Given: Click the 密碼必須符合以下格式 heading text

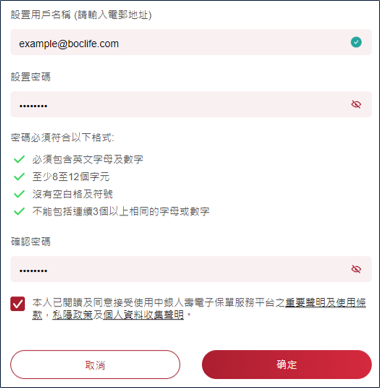Looking at the screenshot, I should tap(62, 137).
